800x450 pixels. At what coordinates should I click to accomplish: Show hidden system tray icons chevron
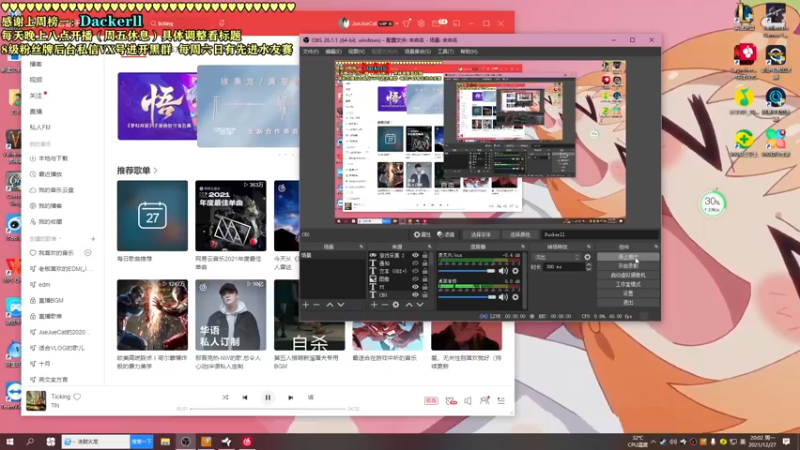pos(653,441)
